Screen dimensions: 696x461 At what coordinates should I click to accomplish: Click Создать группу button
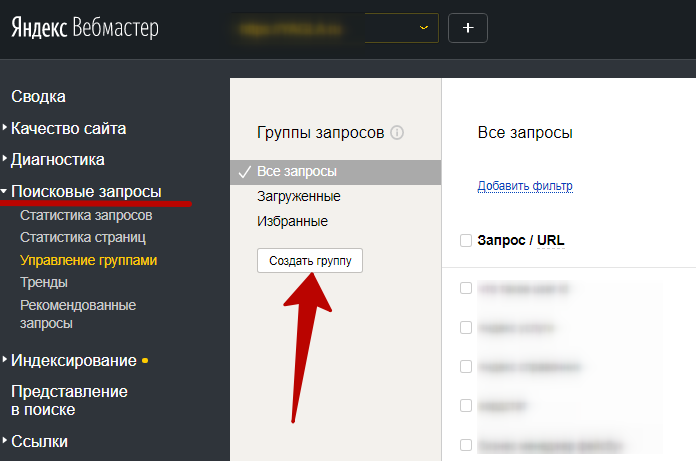310,260
